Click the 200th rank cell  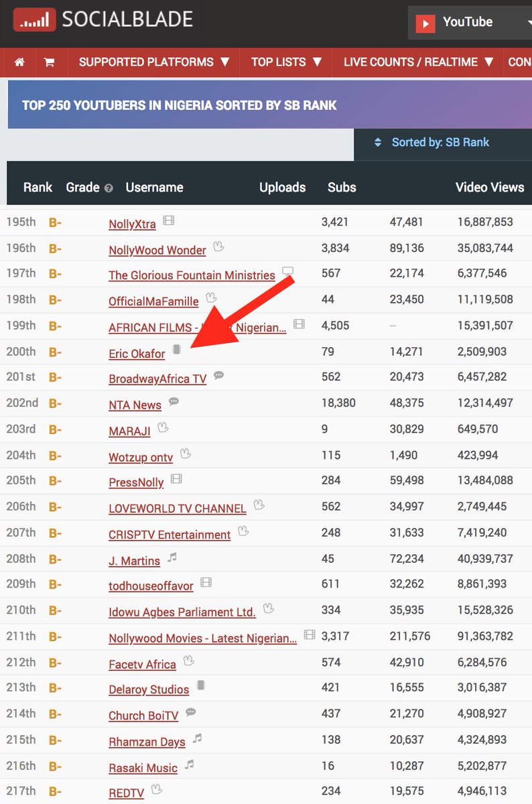click(x=21, y=351)
